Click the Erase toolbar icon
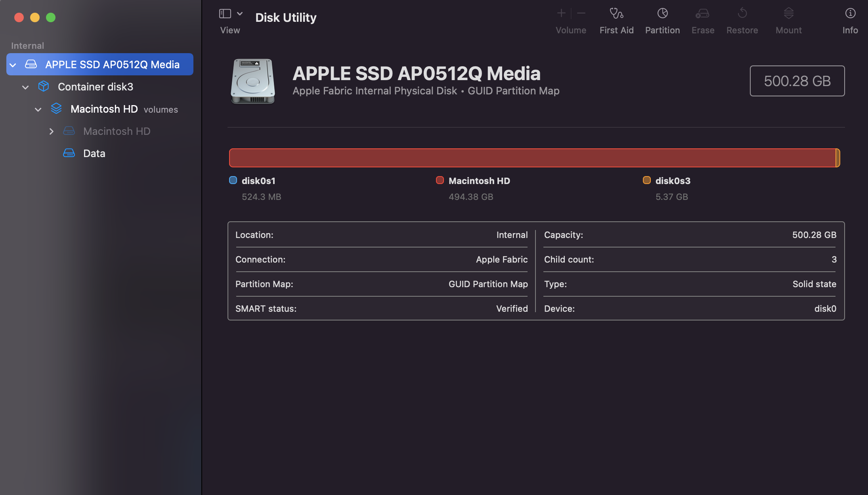 pos(702,14)
